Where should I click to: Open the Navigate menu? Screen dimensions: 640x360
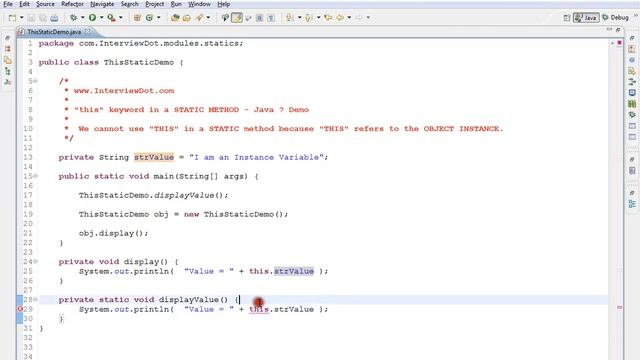click(x=102, y=4)
